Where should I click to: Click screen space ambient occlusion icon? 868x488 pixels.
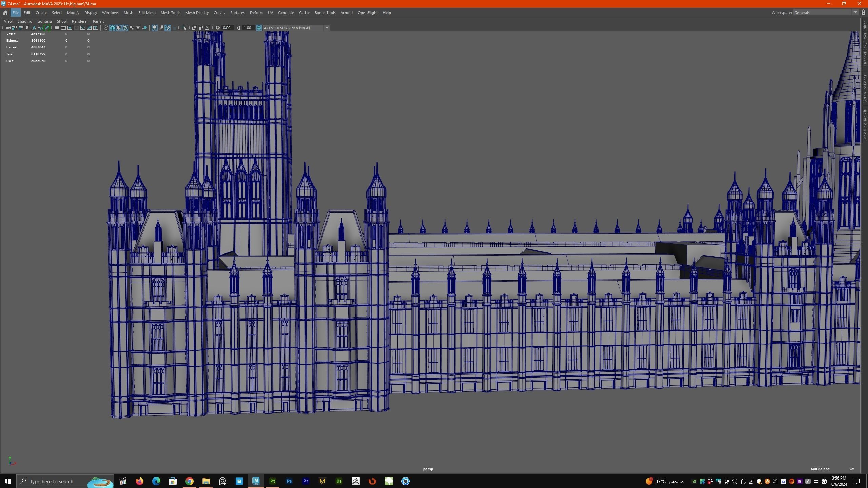pos(155,28)
